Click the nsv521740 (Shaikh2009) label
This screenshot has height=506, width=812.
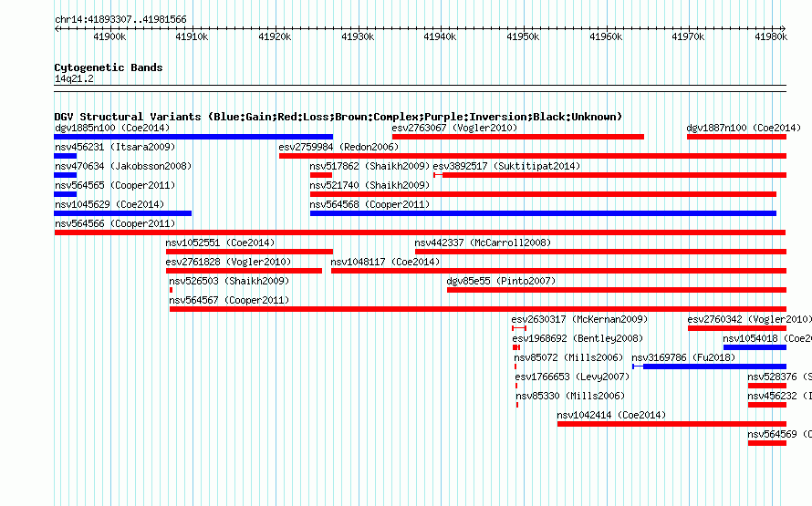(x=370, y=185)
